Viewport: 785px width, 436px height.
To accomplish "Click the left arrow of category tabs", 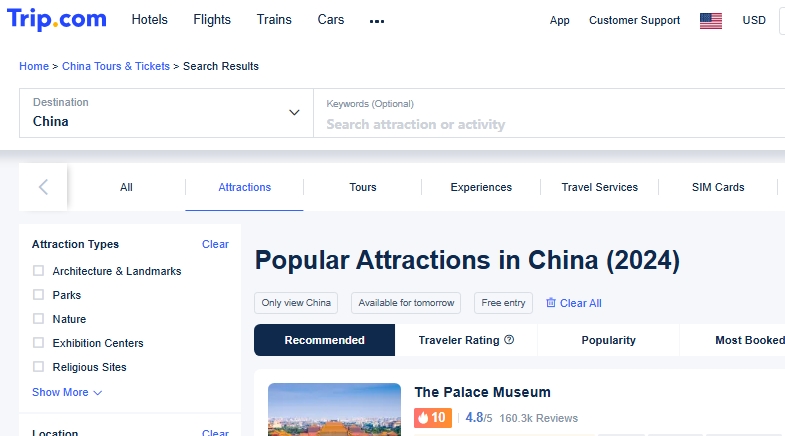I will point(44,187).
